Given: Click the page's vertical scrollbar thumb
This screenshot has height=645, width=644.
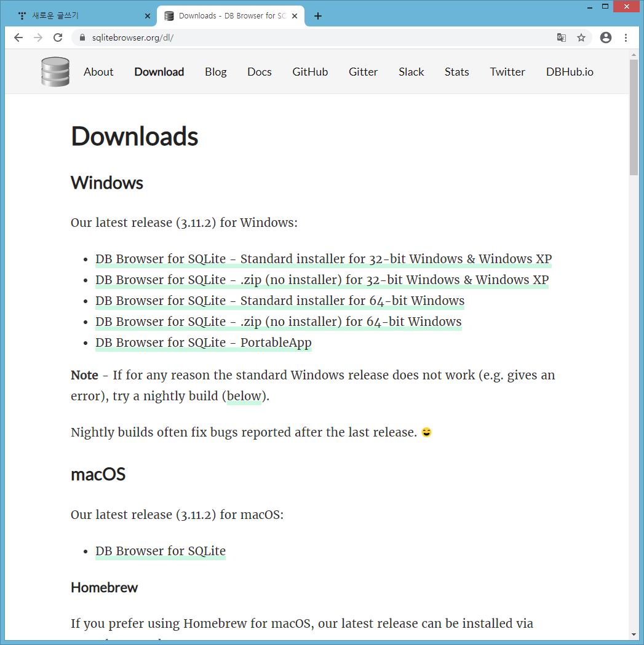Looking at the screenshot, I should [634, 117].
